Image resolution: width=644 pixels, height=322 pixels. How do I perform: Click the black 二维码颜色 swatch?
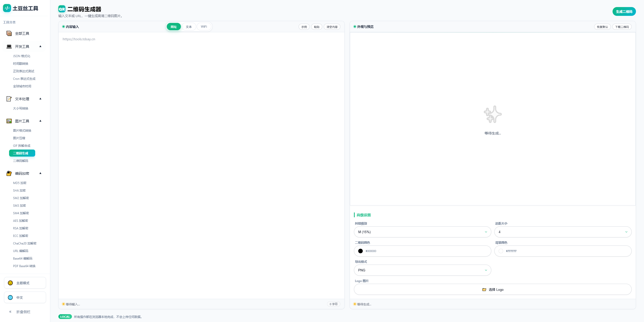(x=360, y=251)
